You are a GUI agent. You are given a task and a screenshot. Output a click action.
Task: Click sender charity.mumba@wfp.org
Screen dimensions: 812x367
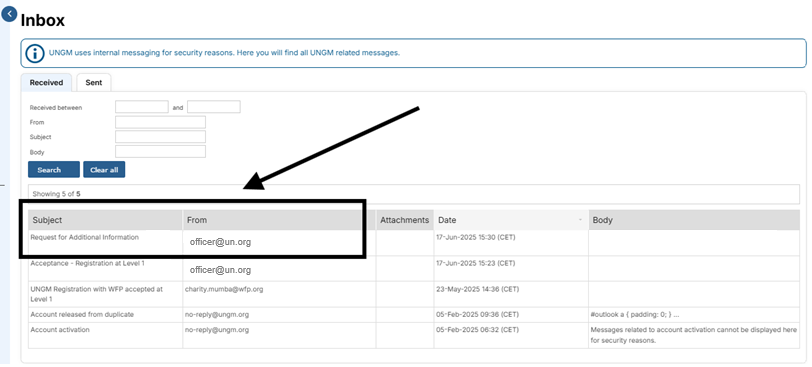click(224, 289)
